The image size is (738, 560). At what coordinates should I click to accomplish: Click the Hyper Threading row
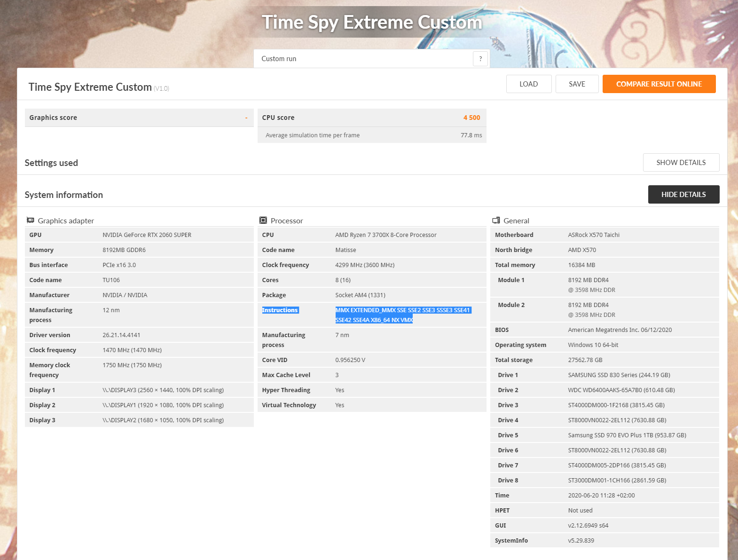pos(372,390)
